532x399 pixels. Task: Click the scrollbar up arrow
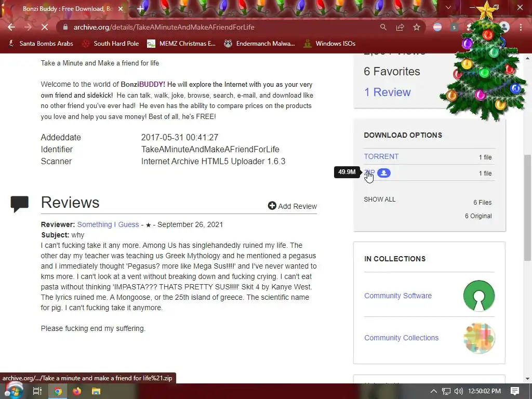pyautogui.click(x=527, y=58)
